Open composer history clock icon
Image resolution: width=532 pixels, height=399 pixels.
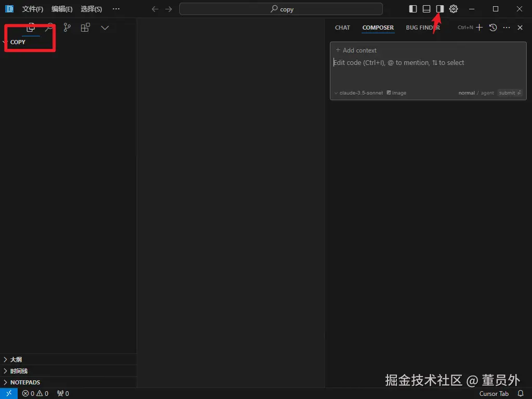pos(493,28)
